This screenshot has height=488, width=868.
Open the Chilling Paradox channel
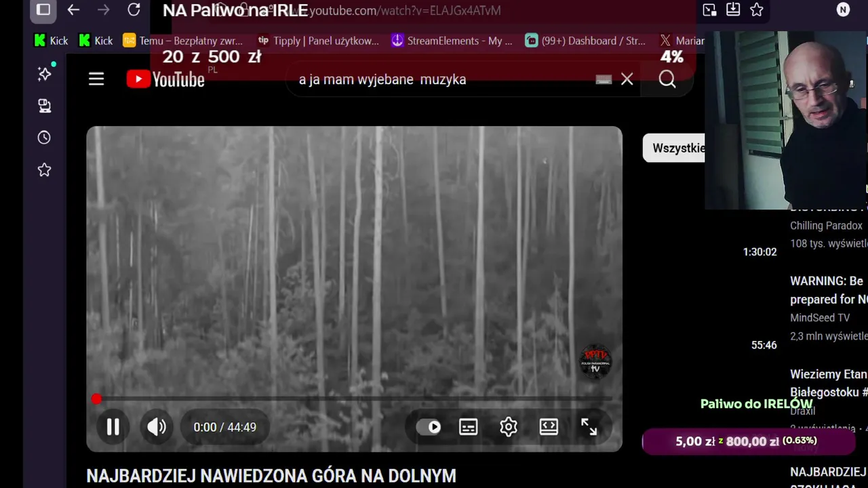[826, 226]
